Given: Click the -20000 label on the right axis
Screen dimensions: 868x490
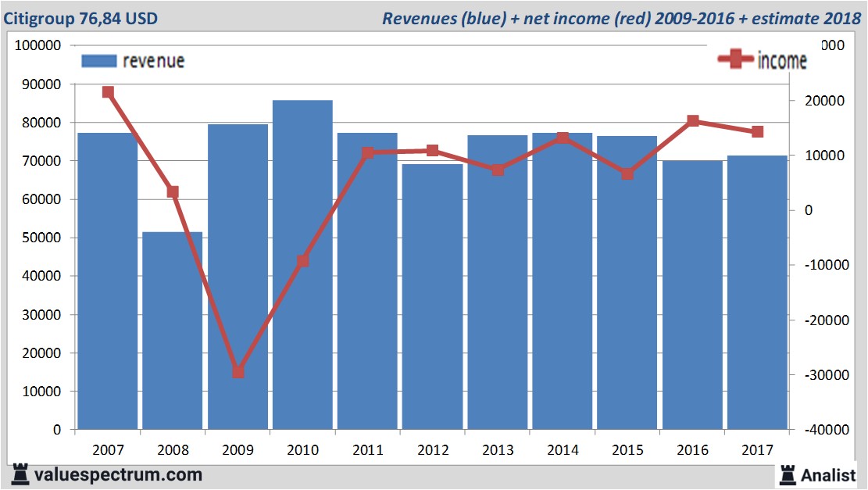Looking at the screenshot, I should [x=827, y=320].
